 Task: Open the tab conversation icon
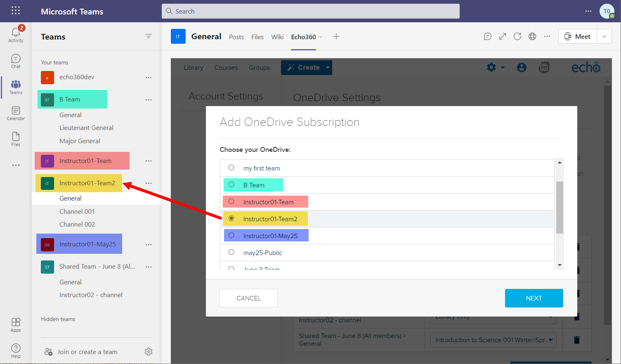pos(488,36)
